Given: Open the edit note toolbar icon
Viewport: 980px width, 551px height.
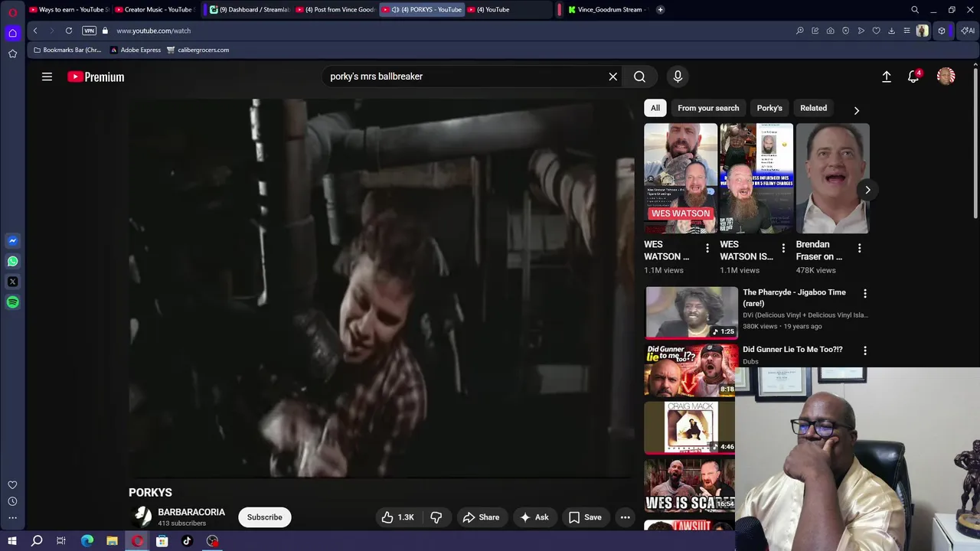Looking at the screenshot, I should coord(815,31).
